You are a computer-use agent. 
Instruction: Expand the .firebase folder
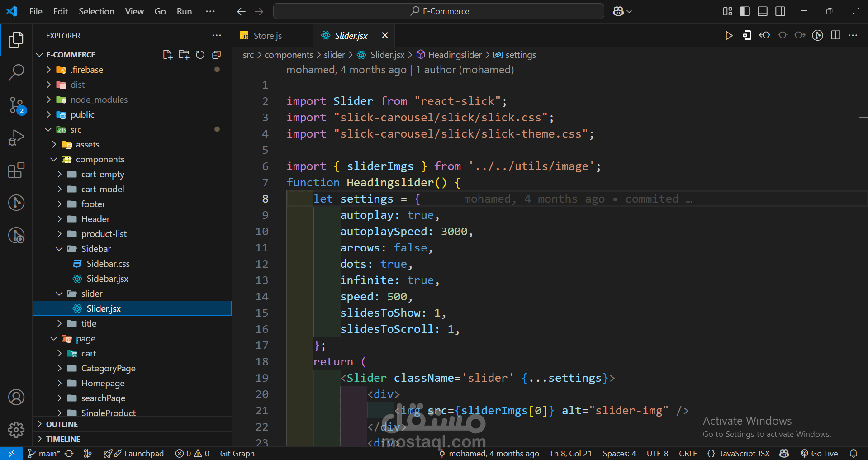tap(132, 70)
